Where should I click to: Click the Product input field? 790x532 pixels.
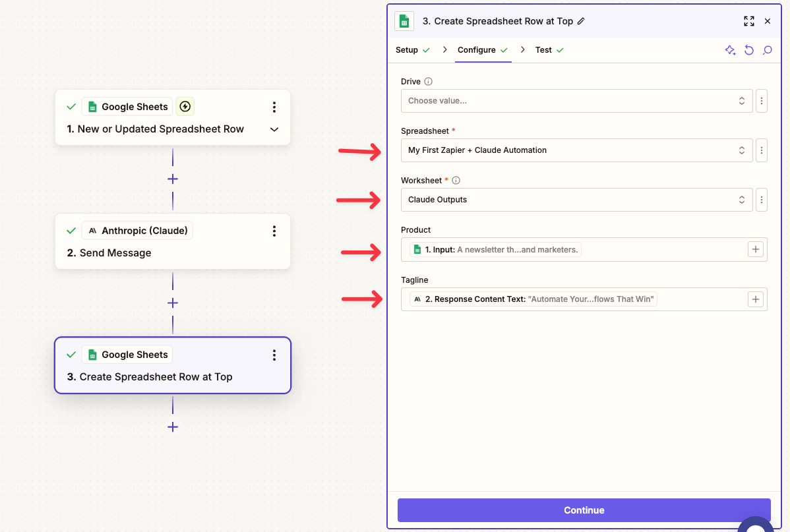(584, 249)
